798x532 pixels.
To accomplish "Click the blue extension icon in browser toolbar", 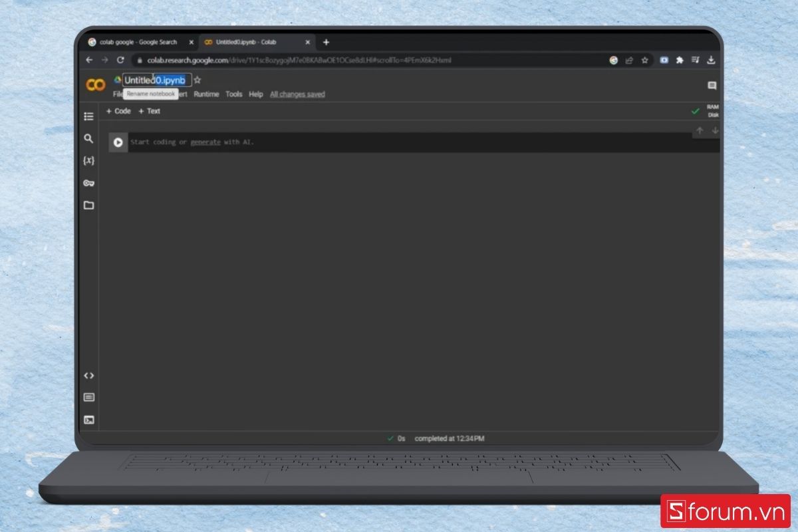I will tap(664, 60).
